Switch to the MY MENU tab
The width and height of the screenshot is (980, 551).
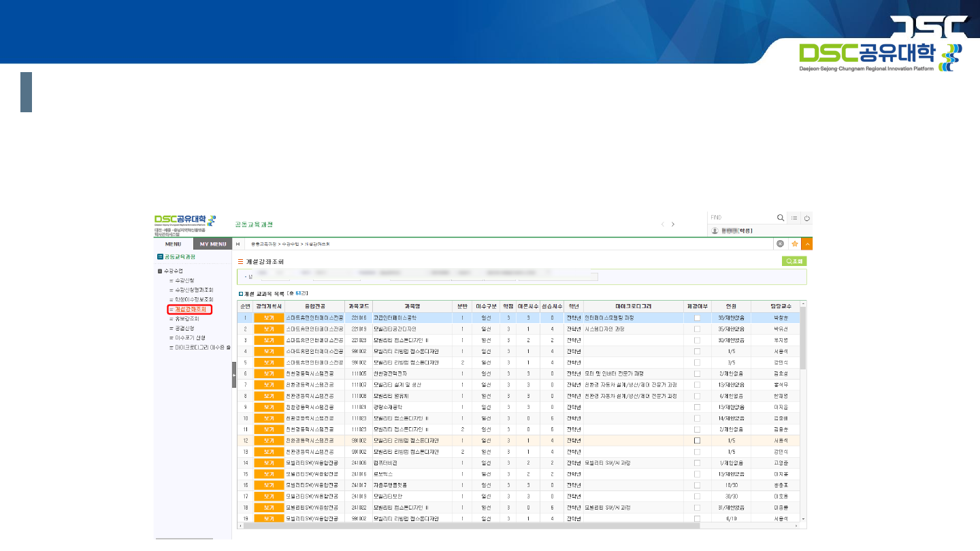pos(212,244)
